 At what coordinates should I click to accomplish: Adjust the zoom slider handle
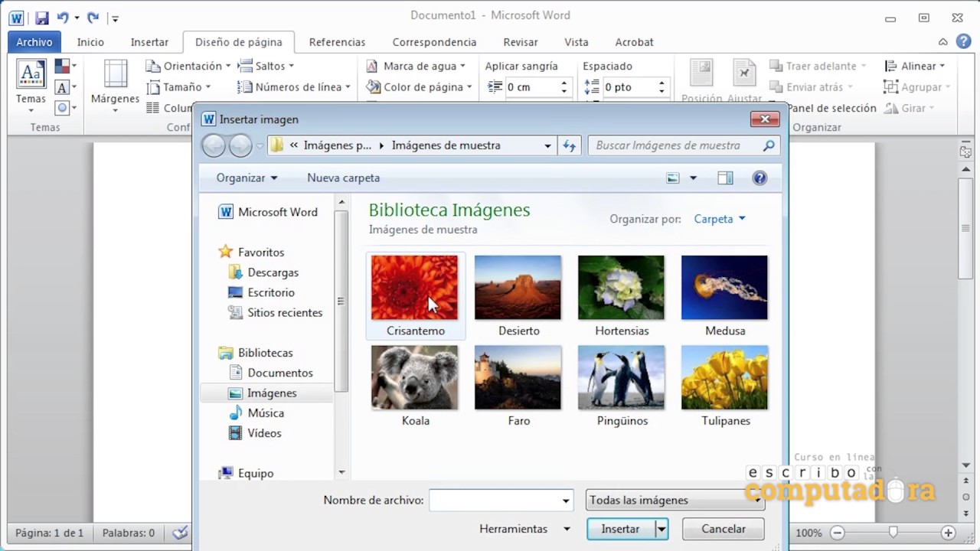coord(893,533)
